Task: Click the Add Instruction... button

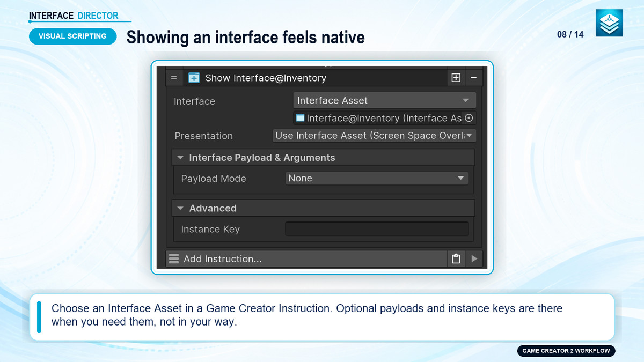Action: [307, 259]
